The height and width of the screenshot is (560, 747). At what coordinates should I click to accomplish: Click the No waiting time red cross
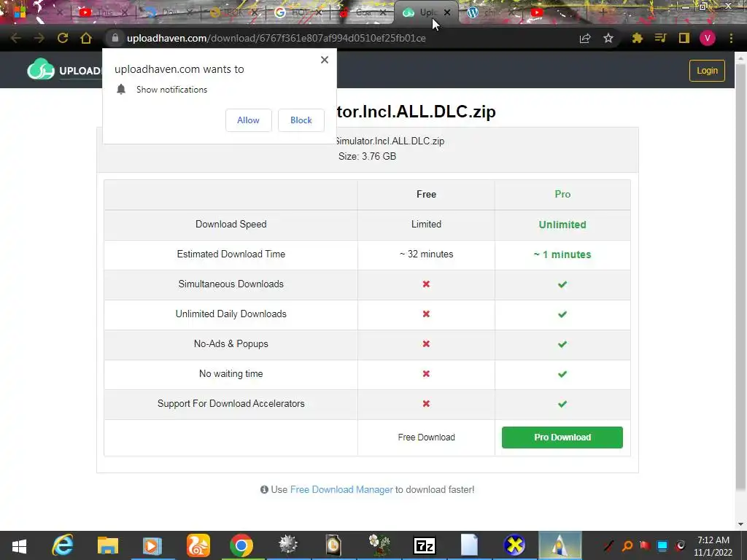coord(426,374)
